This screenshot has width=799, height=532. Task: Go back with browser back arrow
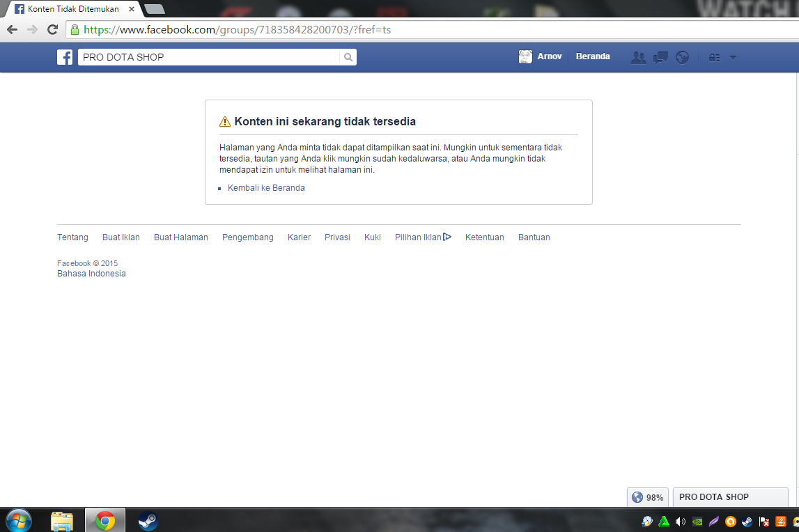pyautogui.click(x=13, y=29)
